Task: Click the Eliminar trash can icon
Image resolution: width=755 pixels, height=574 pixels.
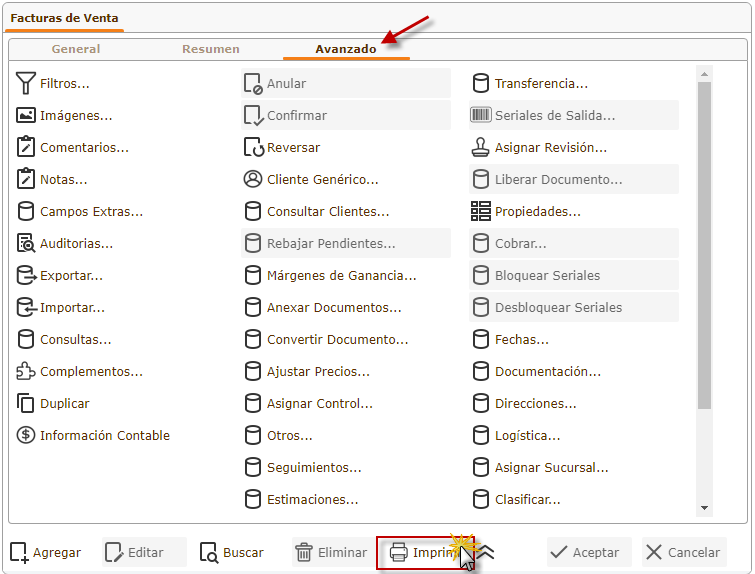Action: pyautogui.click(x=304, y=552)
